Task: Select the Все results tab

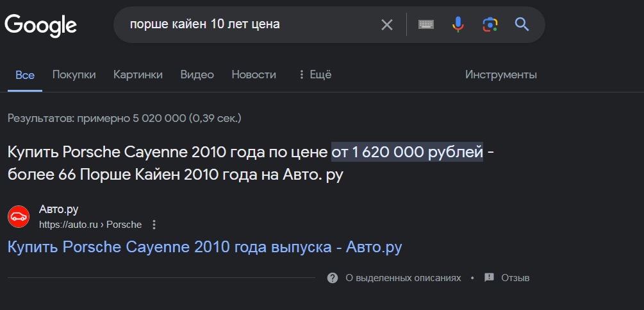Action: click(x=25, y=75)
